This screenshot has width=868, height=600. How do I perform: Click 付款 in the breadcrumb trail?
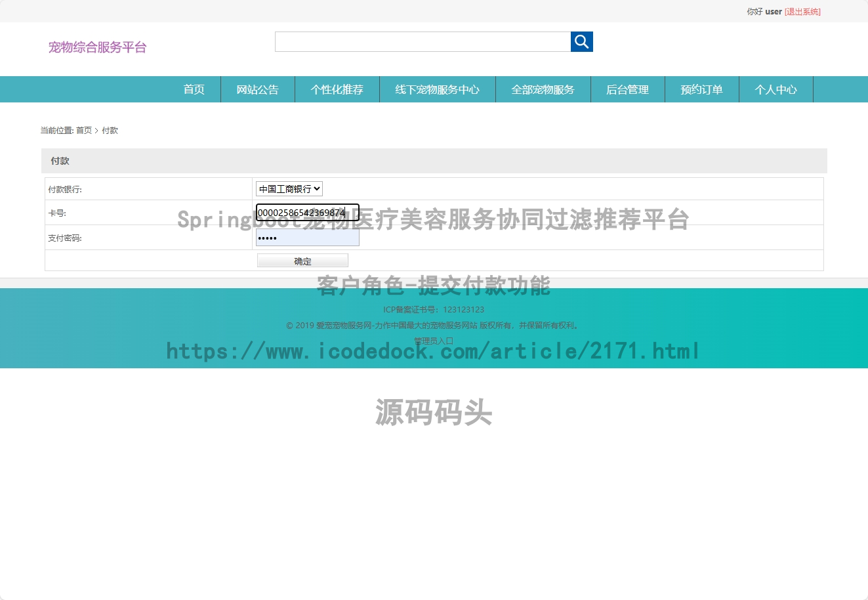[x=110, y=131]
